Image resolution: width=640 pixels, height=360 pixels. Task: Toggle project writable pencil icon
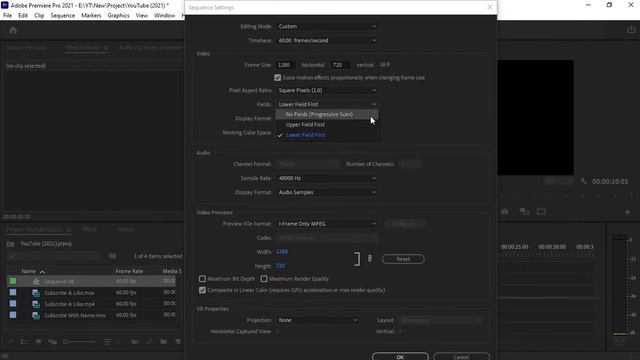pos(11,342)
